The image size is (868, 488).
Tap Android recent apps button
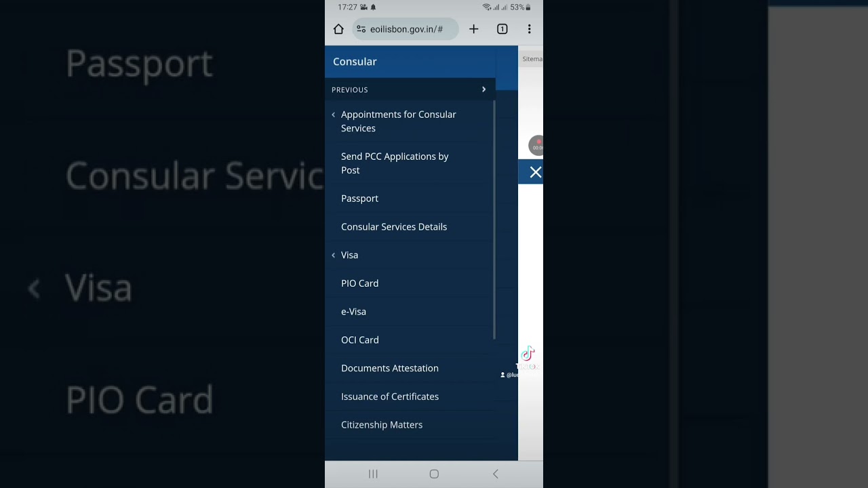click(x=373, y=474)
